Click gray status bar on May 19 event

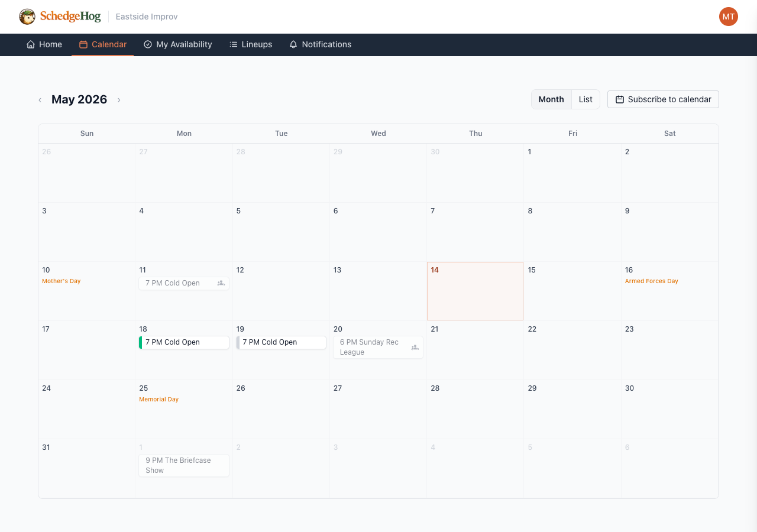tap(238, 342)
